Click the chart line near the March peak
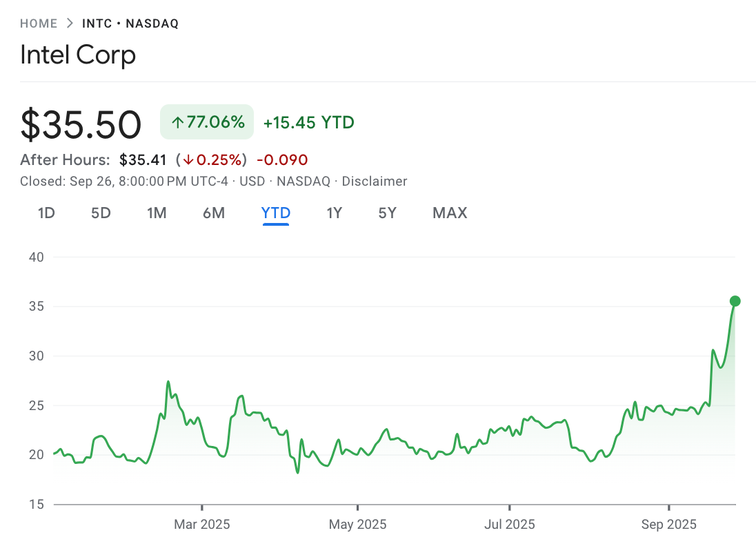Image resolution: width=756 pixels, height=544 pixels. (168, 382)
